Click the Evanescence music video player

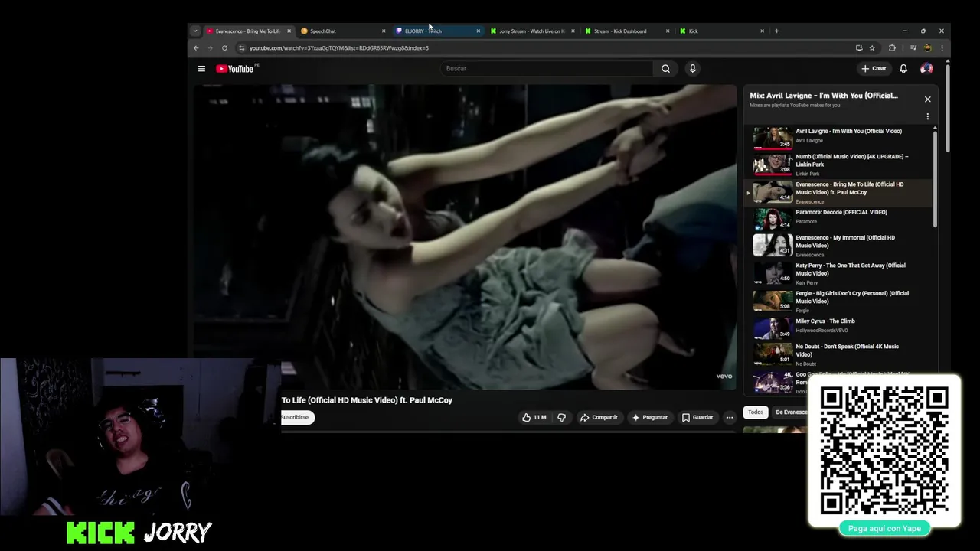pyautogui.click(x=465, y=237)
